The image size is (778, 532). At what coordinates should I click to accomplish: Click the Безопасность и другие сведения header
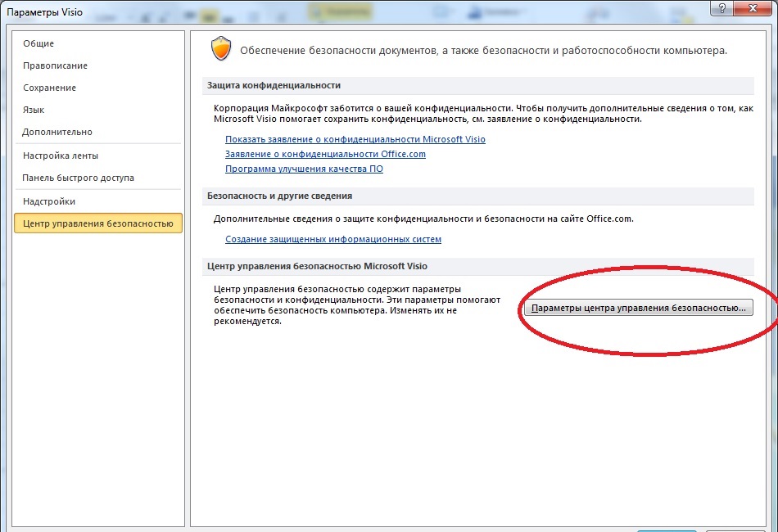[278, 196]
